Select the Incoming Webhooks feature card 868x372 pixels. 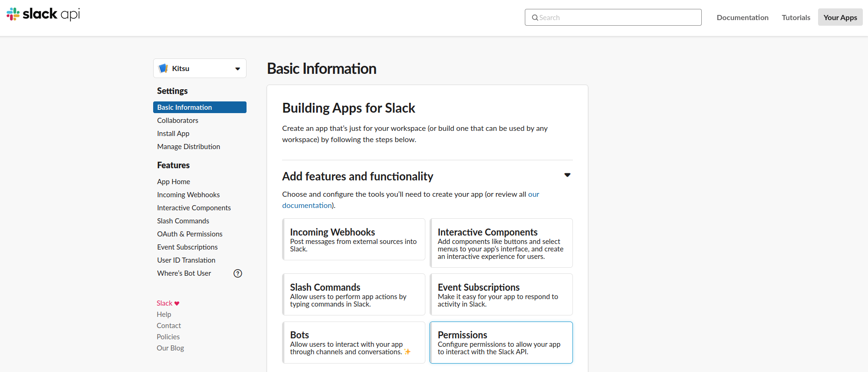(x=354, y=239)
